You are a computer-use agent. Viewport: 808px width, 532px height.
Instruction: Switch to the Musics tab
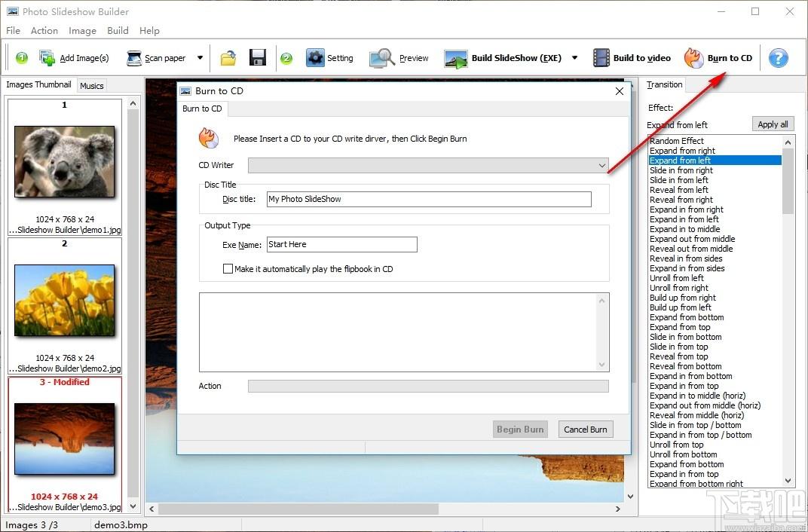pyautogui.click(x=92, y=86)
